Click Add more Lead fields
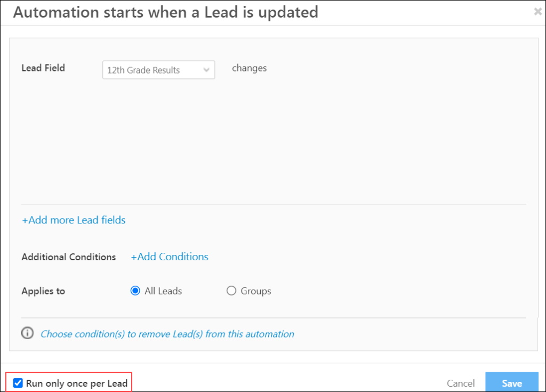 [73, 220]
